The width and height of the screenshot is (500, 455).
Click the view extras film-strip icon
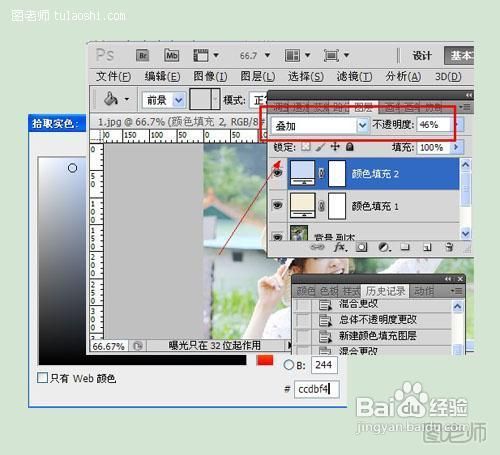[x=201, y=55]
